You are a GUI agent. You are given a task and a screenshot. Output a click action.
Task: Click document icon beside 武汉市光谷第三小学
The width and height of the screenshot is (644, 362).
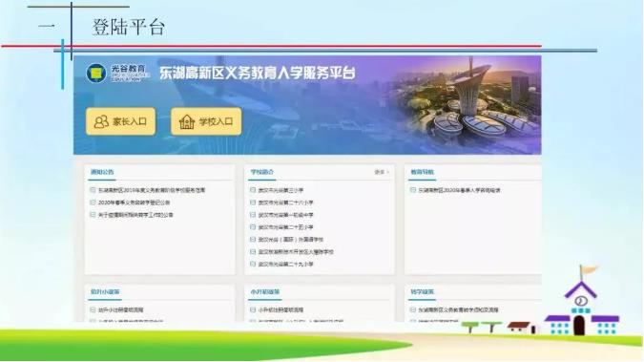253,190
